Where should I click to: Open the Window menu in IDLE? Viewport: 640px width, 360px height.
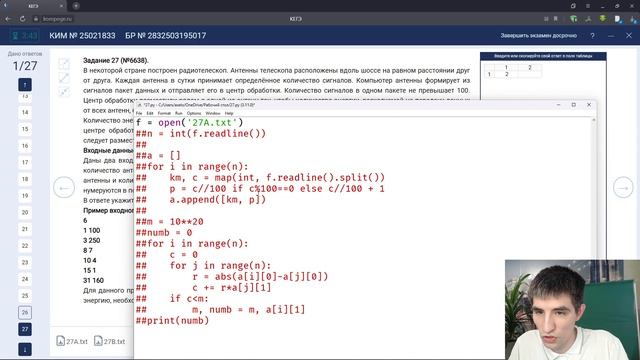click(x=213, y=113)
